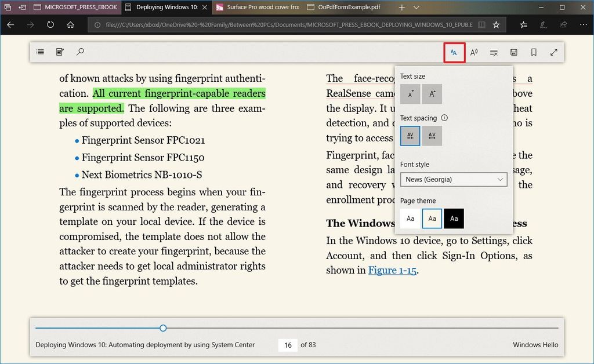Activate Read Aloud
The width and height of the screenshot is (594, 364).
[x=474, y=52]
